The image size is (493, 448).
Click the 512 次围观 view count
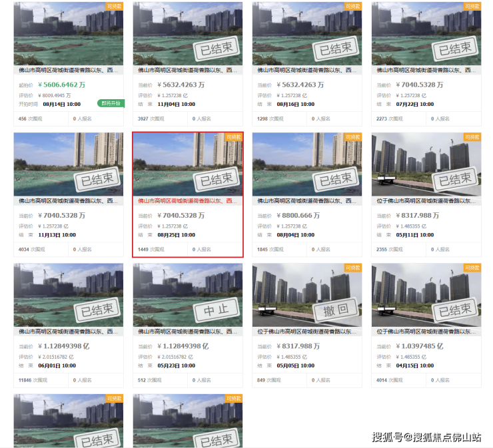pos(150,380)
